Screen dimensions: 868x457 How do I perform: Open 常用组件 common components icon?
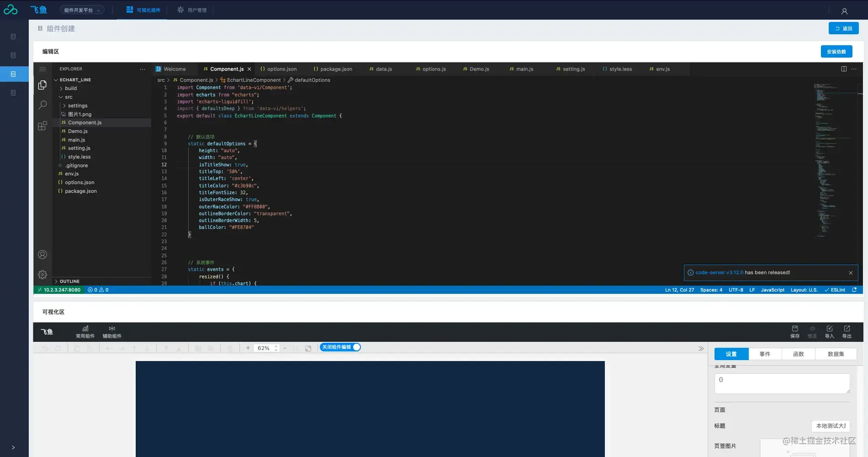pos(85,332)
